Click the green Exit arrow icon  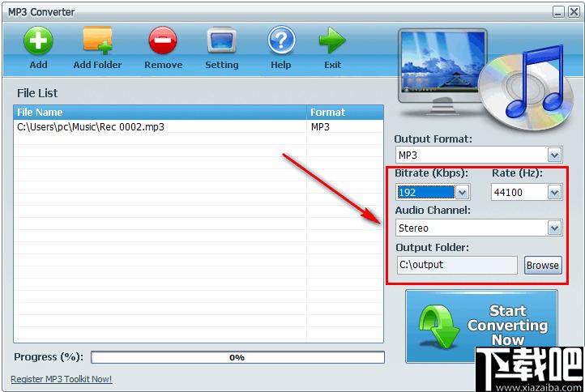click(332, 40)
